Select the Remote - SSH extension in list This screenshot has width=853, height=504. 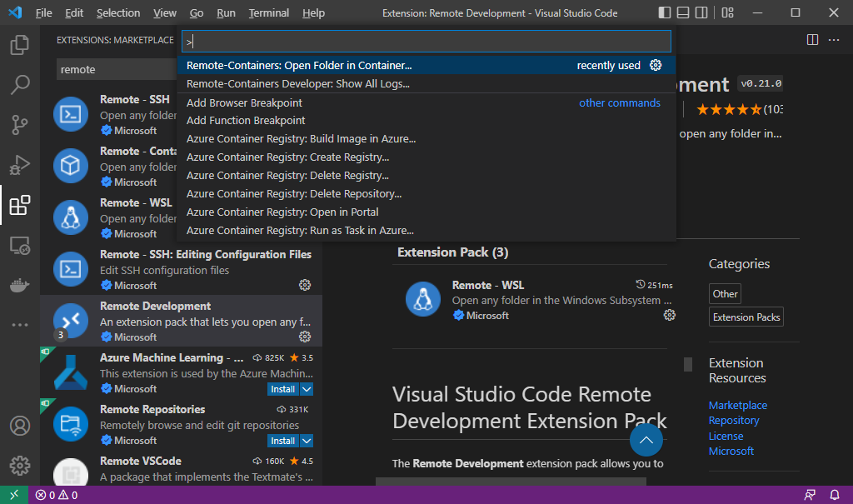(x=109, y=114)
